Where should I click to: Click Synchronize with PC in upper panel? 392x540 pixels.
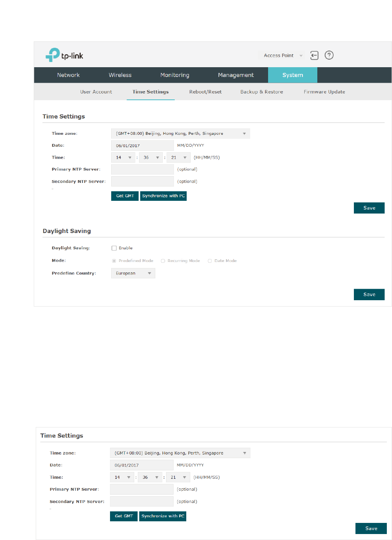tap(163, 196)
